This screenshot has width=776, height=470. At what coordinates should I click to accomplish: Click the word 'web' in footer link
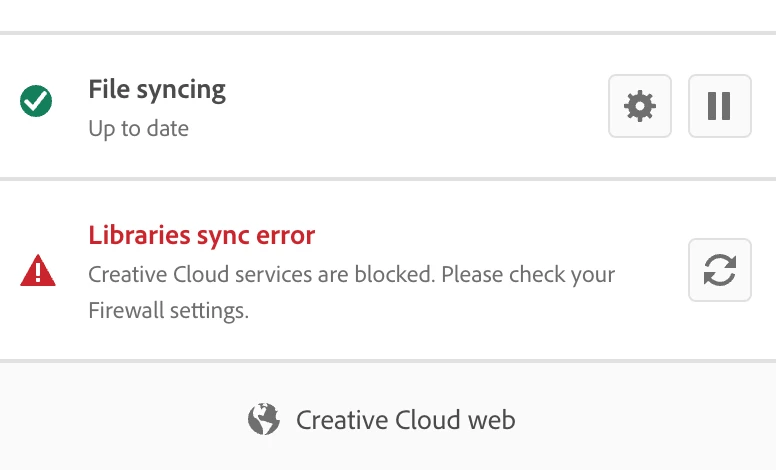[489, 419]
